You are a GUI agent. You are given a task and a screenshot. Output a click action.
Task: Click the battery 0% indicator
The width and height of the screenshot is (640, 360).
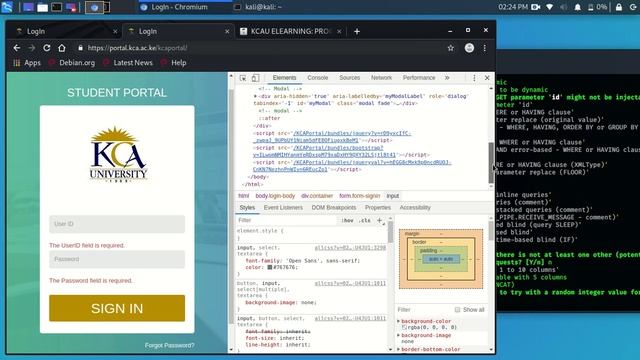tap(598, 7)
